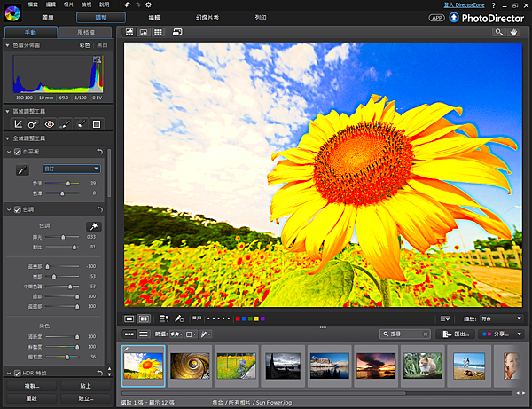Screen dimensions: 532x409
Task: Select the adjustment brush tool
Action: pos(65,124)
